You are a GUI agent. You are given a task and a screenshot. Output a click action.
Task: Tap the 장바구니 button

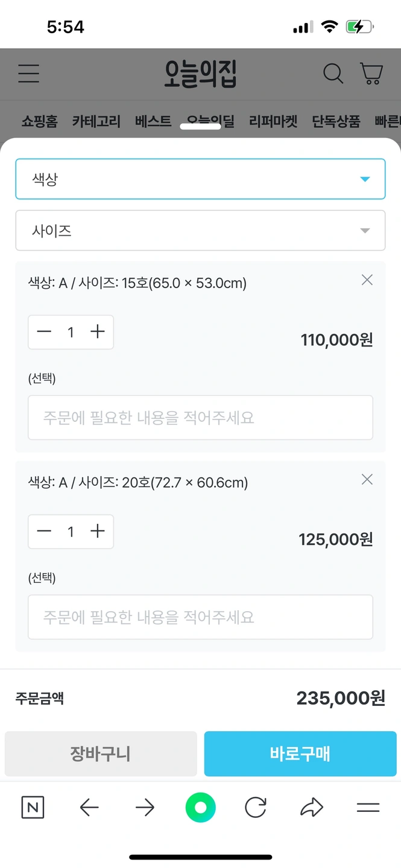tap(101, 753)
